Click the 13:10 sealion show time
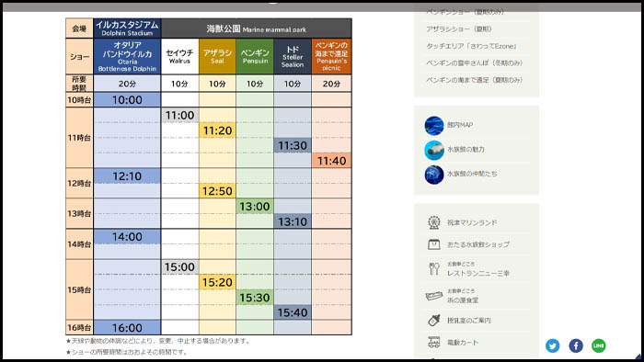 (293, 221)
